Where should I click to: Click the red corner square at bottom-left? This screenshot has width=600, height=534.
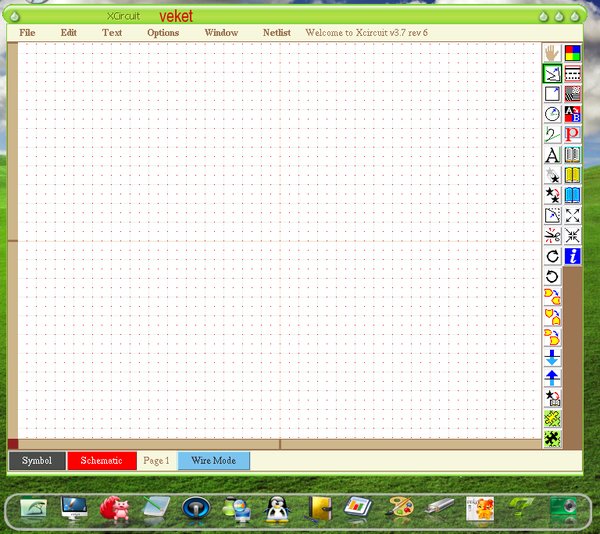click(13, 444)
